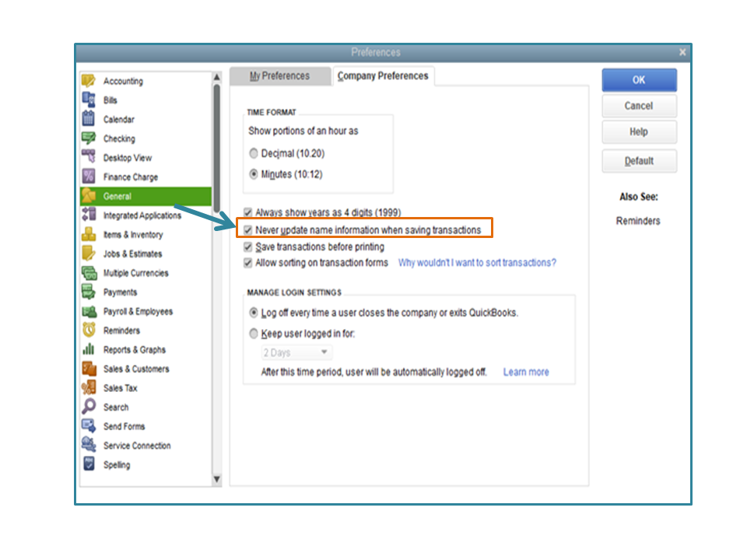Image resolution: width=747 pixels, height=560 pixels.
Task: Select Items & Inventory label in the list
Action: tap(133, 234)
